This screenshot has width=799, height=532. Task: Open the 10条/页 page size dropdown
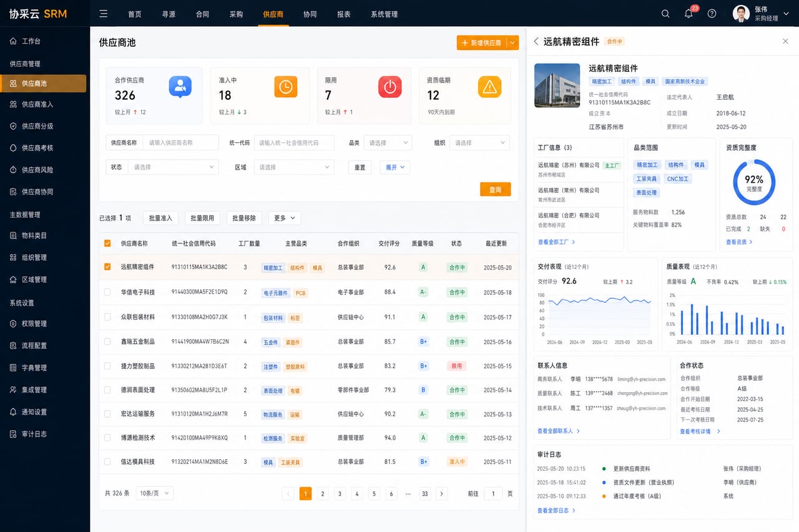click(154, 493)
